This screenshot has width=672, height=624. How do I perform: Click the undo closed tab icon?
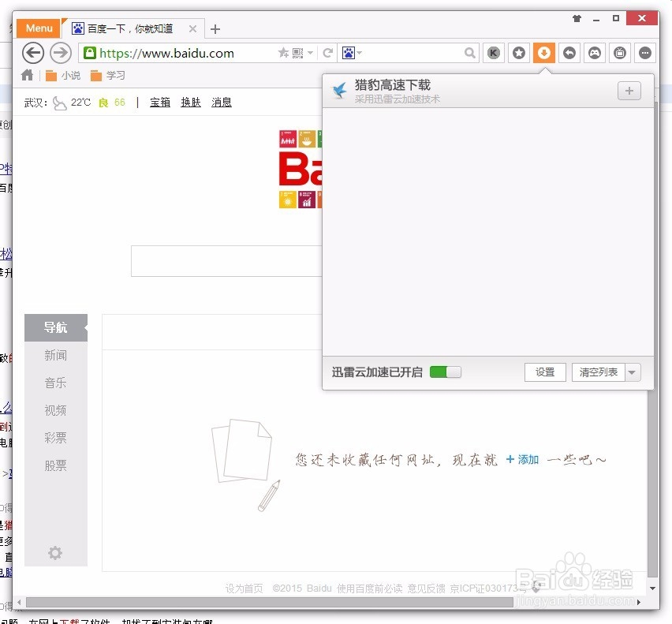coord(569,53)
